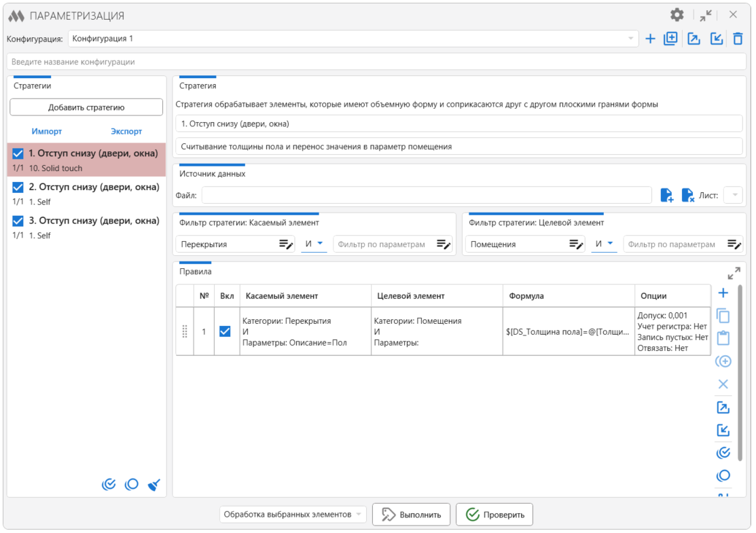Click the strategy name field

458,124
